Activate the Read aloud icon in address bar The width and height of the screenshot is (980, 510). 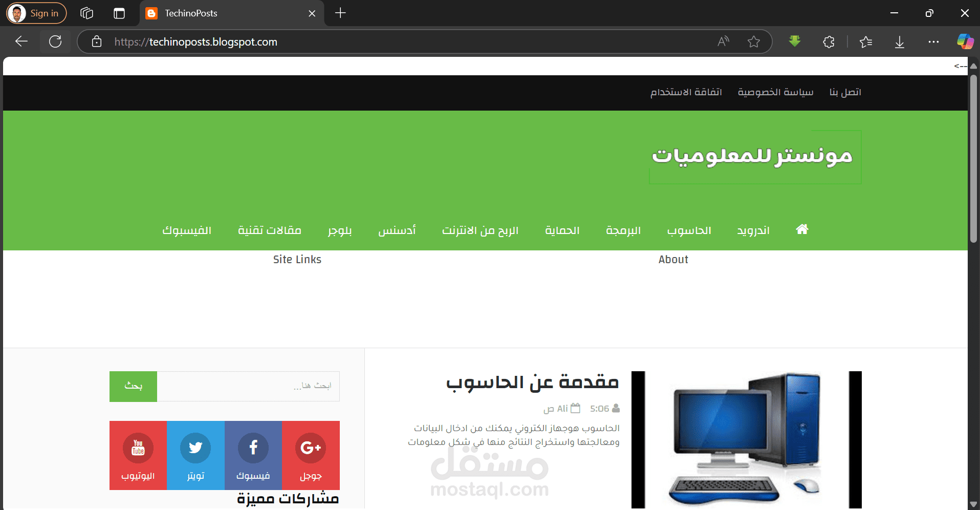click(723, 41)
